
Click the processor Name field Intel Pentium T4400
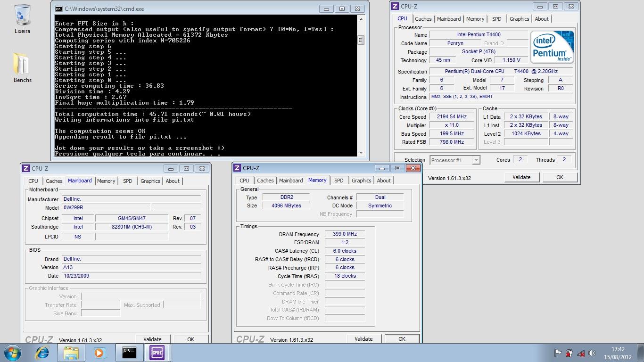pyautogui.click(x=479, y=35)
